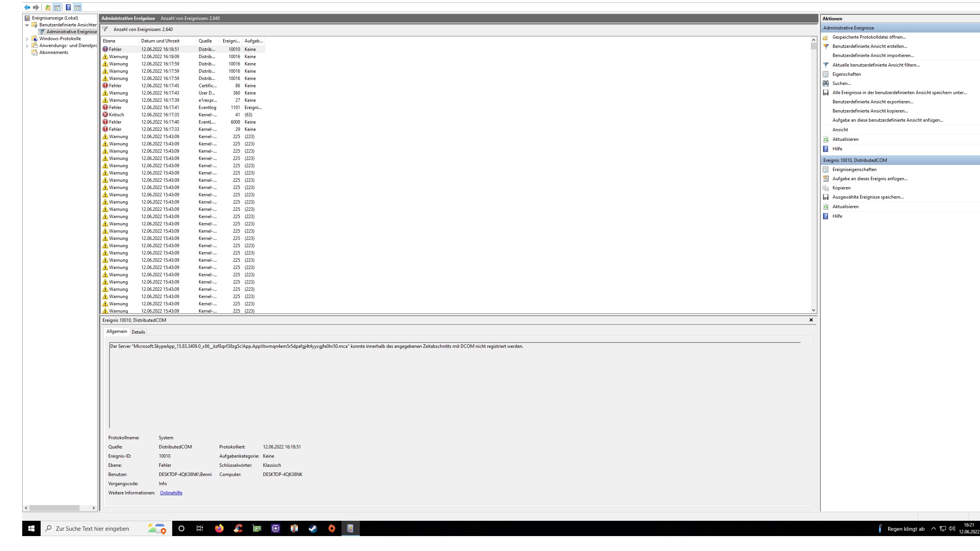Select the Kritisch Kernel event row
This screenshot has height=551, width=980.
tap(161, 115)
